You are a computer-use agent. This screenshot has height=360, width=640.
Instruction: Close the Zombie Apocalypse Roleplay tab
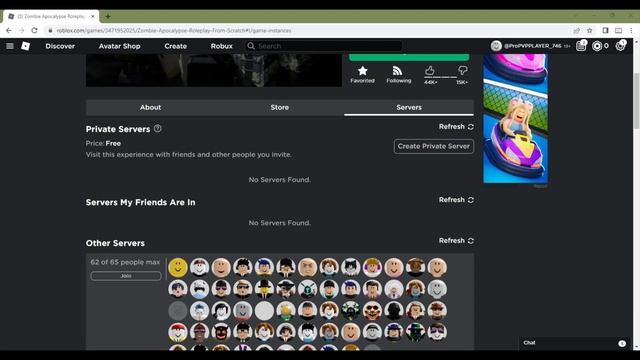(x=93, y=16)
